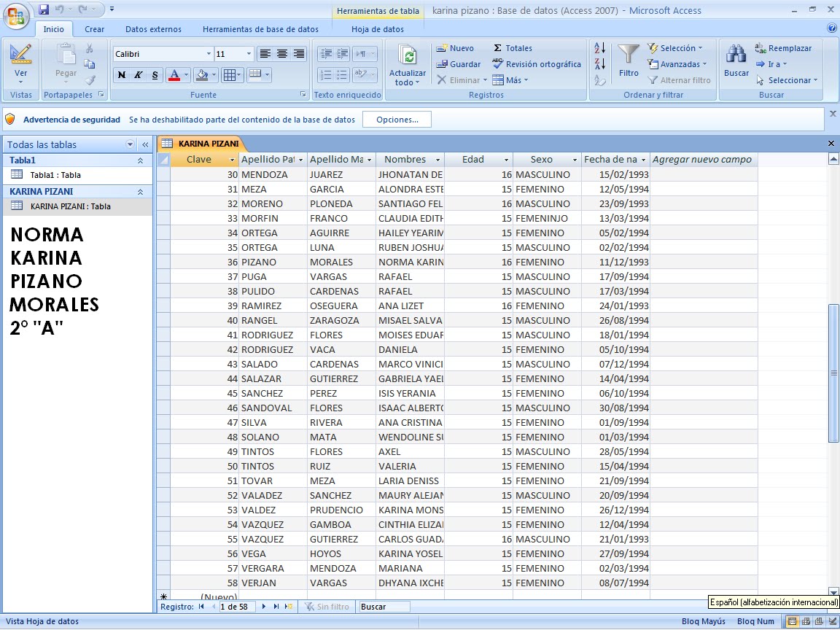
Task: Click the Opciones button on the security warning
Action: point(397,118)
